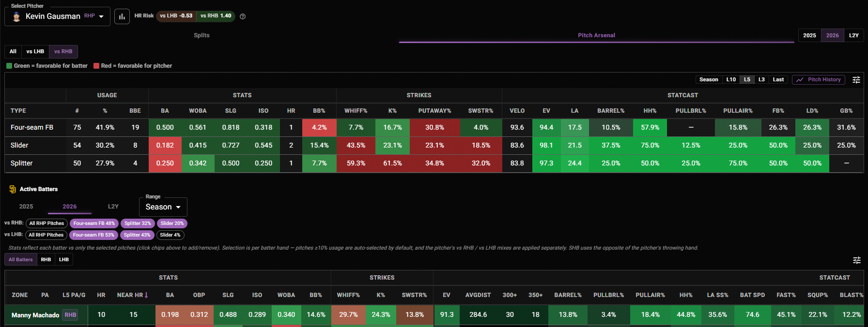Select L2Y years in arsenal

point(853,35)
